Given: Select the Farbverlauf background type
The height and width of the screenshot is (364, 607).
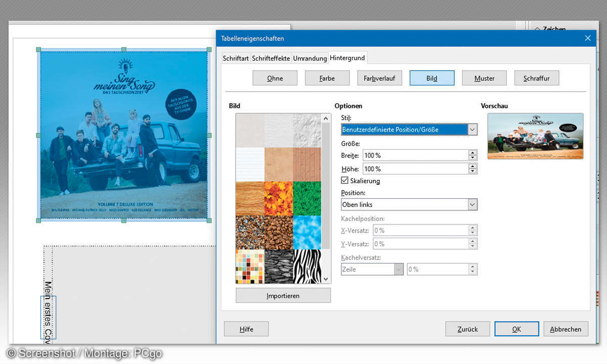Looking at the screenshot, I should (379, 78).
